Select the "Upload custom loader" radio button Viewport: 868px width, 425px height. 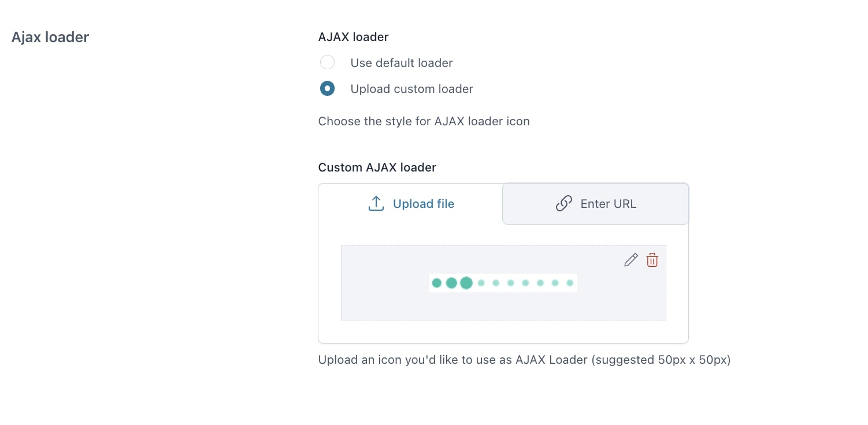click(x=327, y=89)
